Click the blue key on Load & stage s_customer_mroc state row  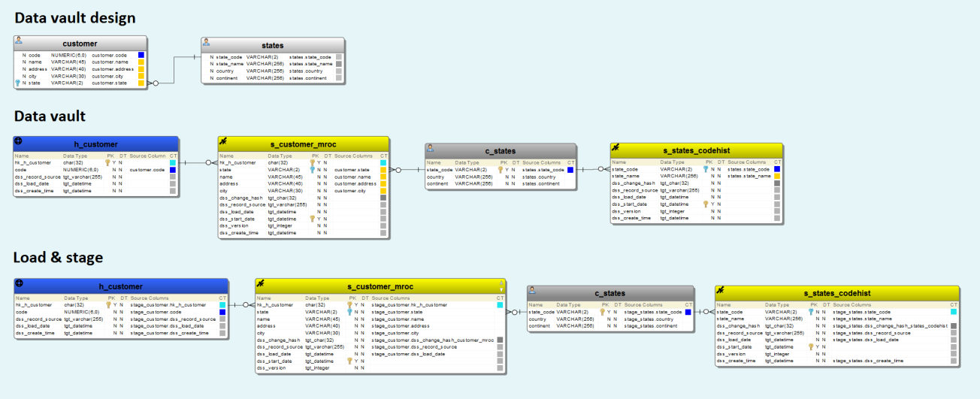click(349, 312)
